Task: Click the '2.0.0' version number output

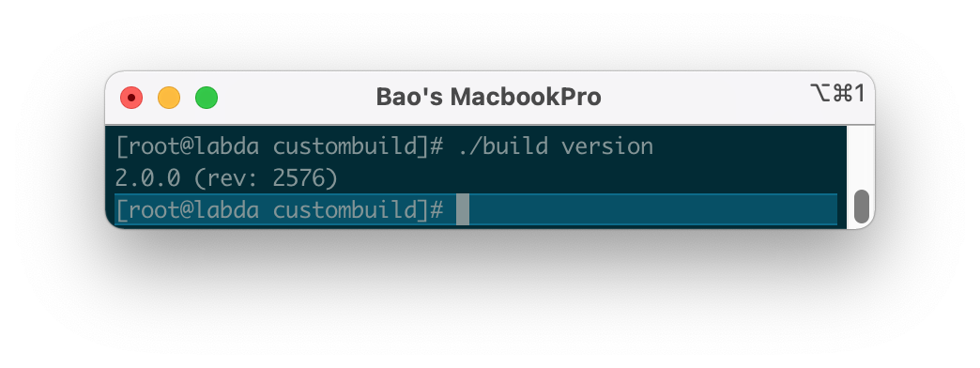Action: point(147,178)
